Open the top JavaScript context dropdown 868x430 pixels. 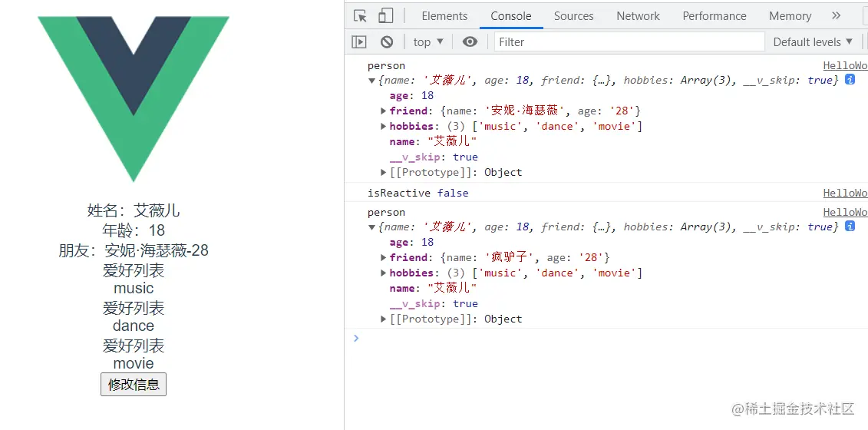tap(428, 41)
